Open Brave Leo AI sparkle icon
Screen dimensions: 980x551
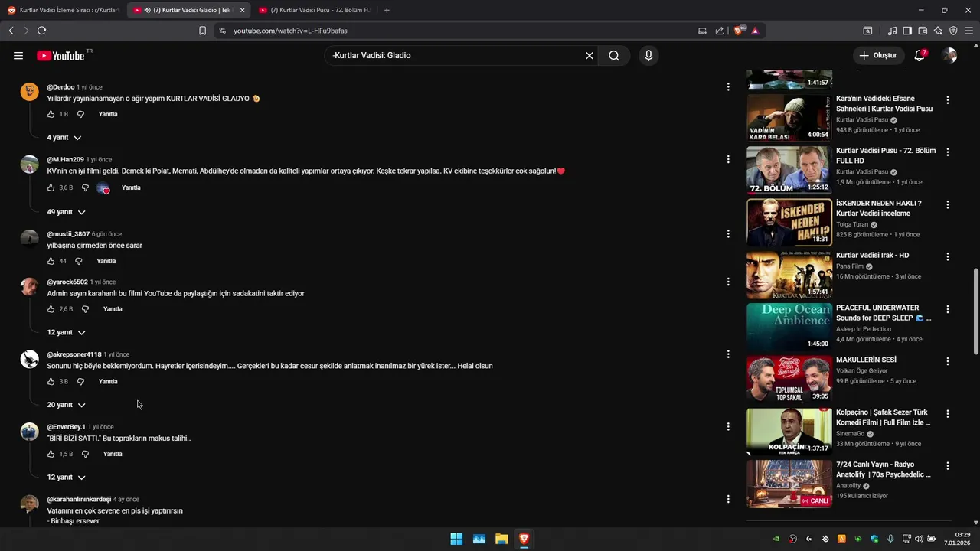tap(938, 31)
